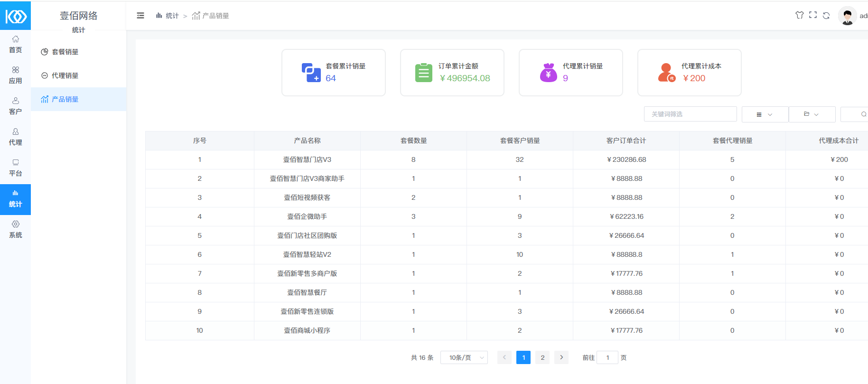868x384 pixels.
Task: Open 客户 customers section in sidebar
Action: 15,106
